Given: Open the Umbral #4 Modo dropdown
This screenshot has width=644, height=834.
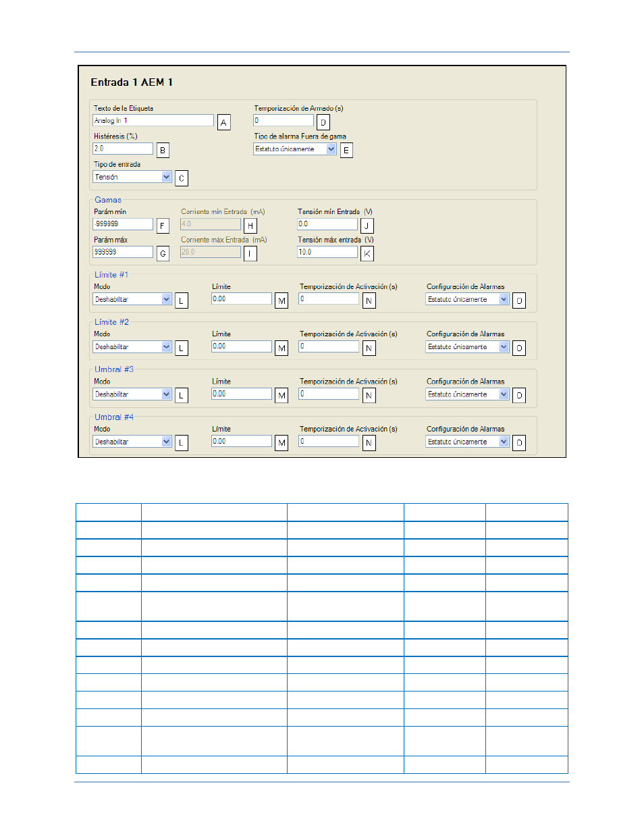Looking at the screenshot, I should coord(132,442).
